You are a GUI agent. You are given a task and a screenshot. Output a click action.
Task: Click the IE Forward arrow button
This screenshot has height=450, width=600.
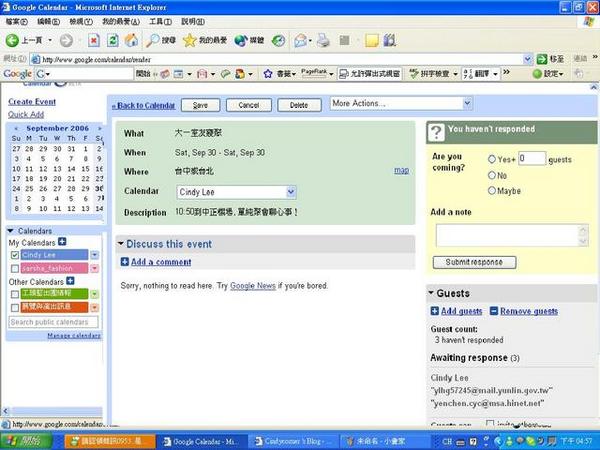click(66, 40)
